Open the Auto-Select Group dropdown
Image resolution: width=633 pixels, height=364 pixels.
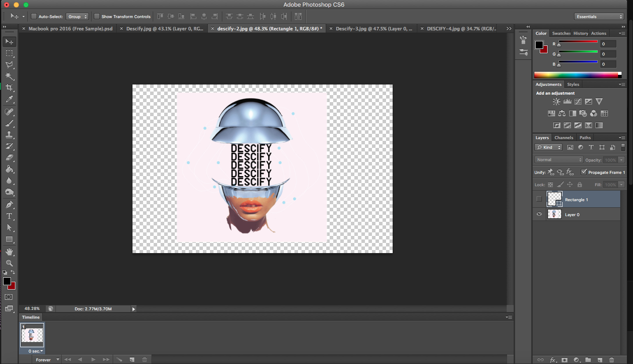tap(77, 16)
